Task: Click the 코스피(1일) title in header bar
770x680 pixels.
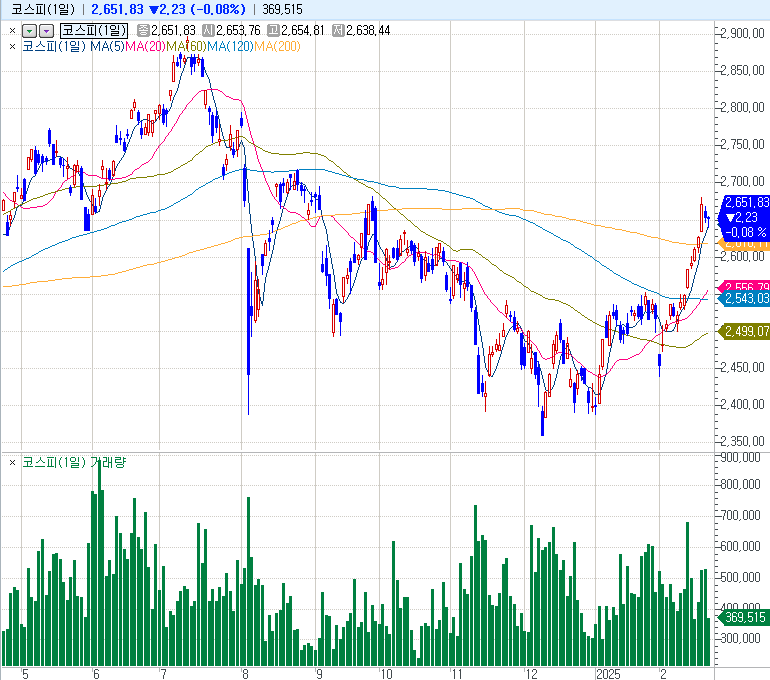Action: coord(43,9)
